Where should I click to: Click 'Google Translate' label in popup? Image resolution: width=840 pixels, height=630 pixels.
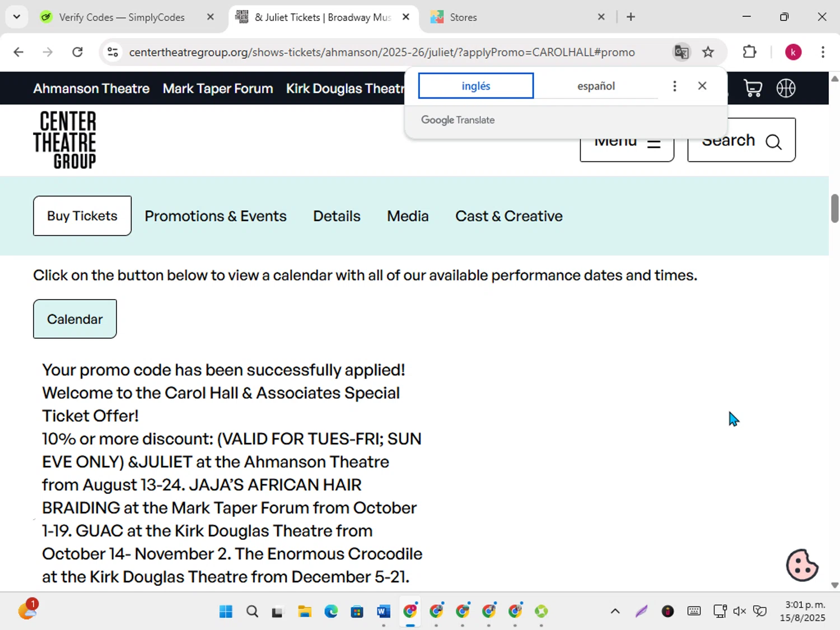(x=458, y=120)
